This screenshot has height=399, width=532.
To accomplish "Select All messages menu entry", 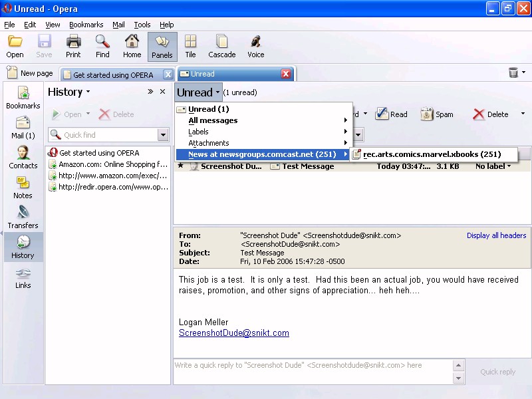I will pyautogui.click(x=213, y=120).
